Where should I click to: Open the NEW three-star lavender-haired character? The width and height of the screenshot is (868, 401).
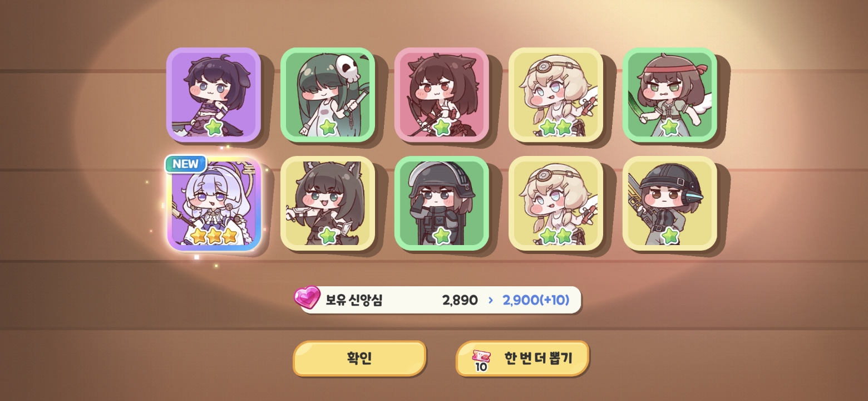pyautogui.click(x=214, y=203)
